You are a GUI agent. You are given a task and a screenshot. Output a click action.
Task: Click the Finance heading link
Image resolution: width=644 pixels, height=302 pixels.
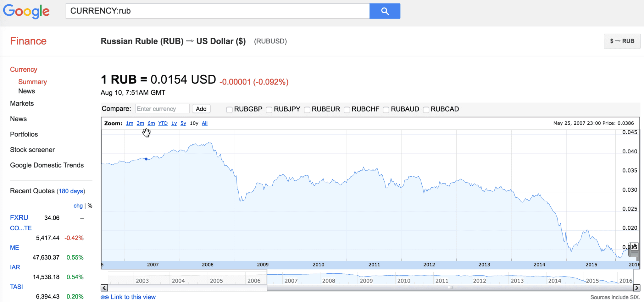pyautogui.click(x=28, y=41)
